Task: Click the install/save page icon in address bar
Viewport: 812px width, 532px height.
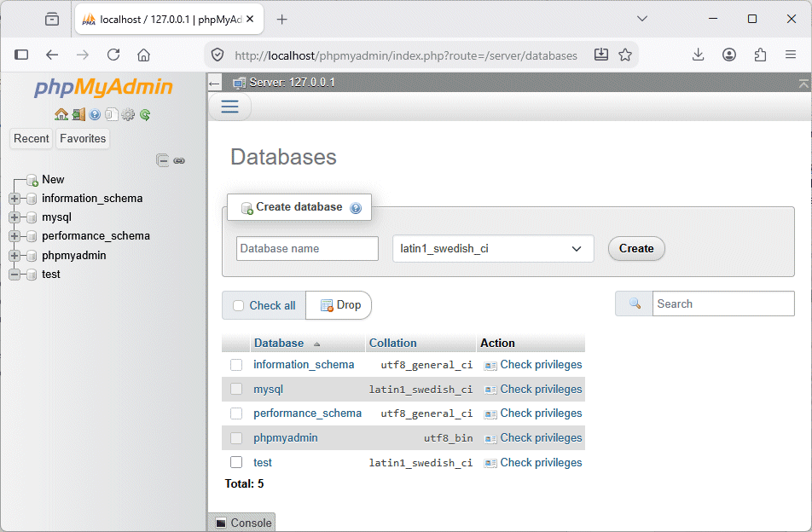Action: click(600, 55)
